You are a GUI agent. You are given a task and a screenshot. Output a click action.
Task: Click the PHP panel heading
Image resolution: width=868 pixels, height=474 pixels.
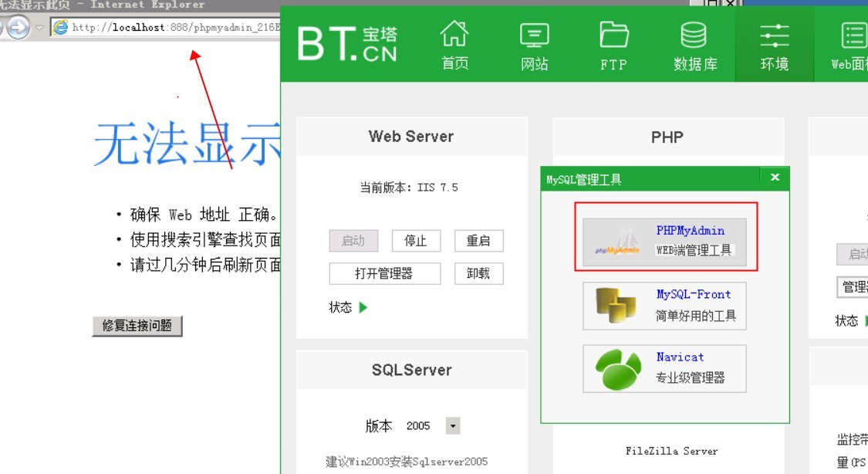667,137
